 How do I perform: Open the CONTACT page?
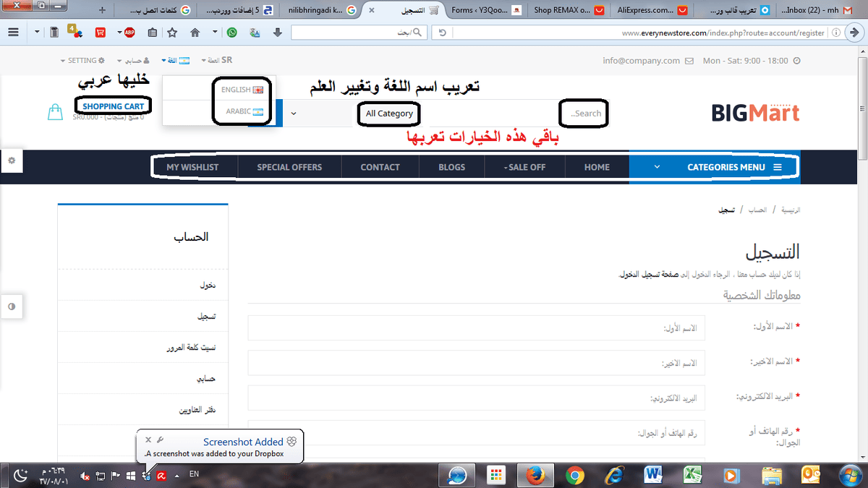pos(380,167)
